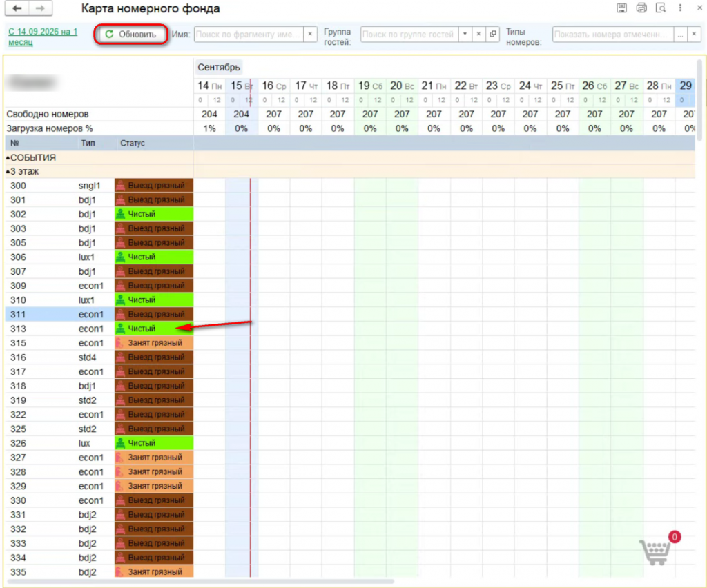
Task: Open print preview with the magnifier page icon
Action: pos(661,8)
